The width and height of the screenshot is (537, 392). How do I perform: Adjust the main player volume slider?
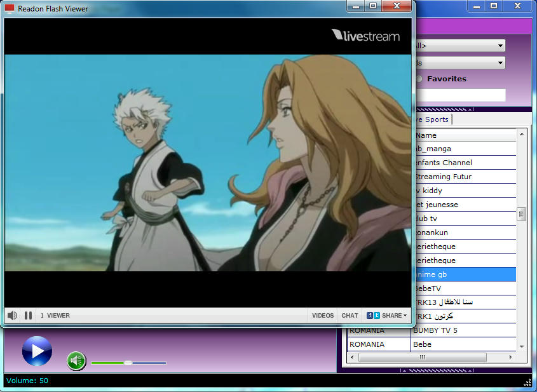[128, 363]
